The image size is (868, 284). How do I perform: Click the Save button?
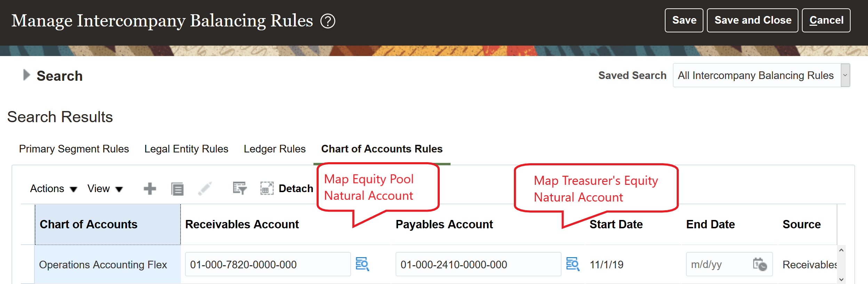[684, 20]
